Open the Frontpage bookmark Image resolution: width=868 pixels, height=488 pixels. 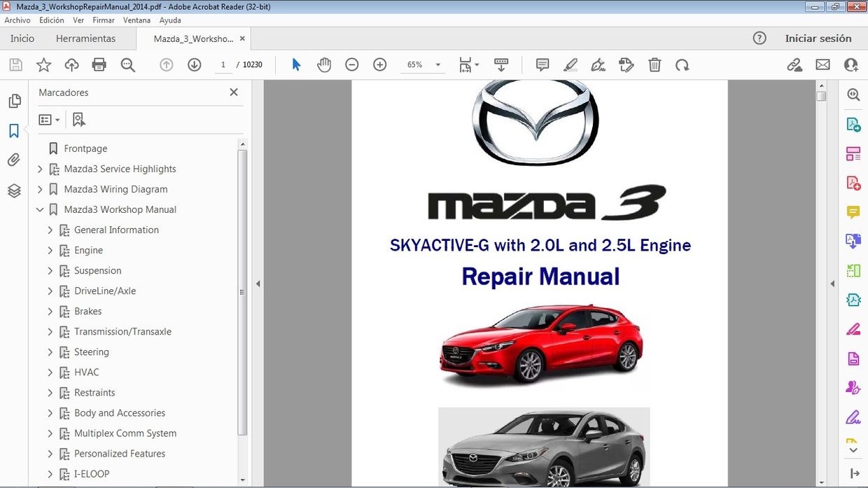[85, 148]
